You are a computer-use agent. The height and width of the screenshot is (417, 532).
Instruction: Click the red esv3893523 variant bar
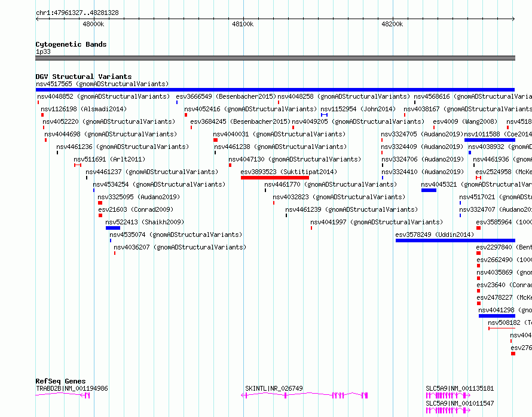(275, 178)
